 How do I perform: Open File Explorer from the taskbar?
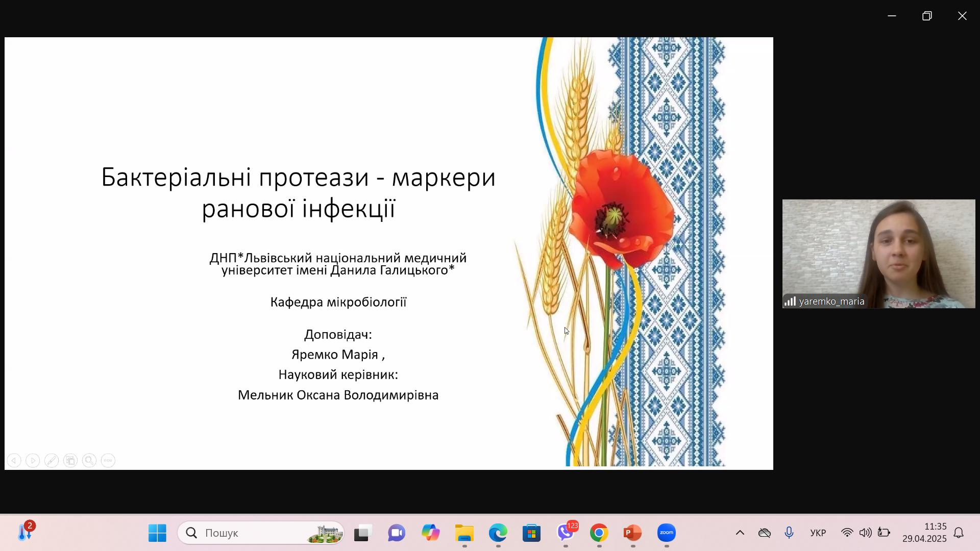point(464,533)
